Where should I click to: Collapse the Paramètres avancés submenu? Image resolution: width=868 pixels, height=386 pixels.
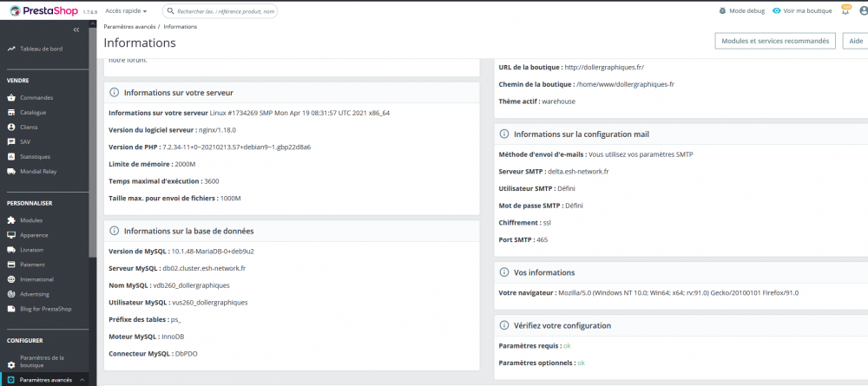click(x=82, y=380)
